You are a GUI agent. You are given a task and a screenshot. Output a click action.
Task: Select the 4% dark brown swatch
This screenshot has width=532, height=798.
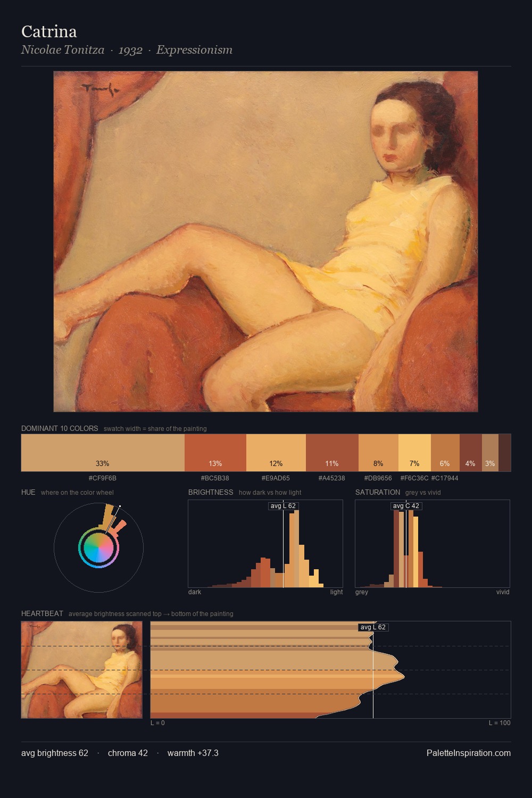click(471, 453)
